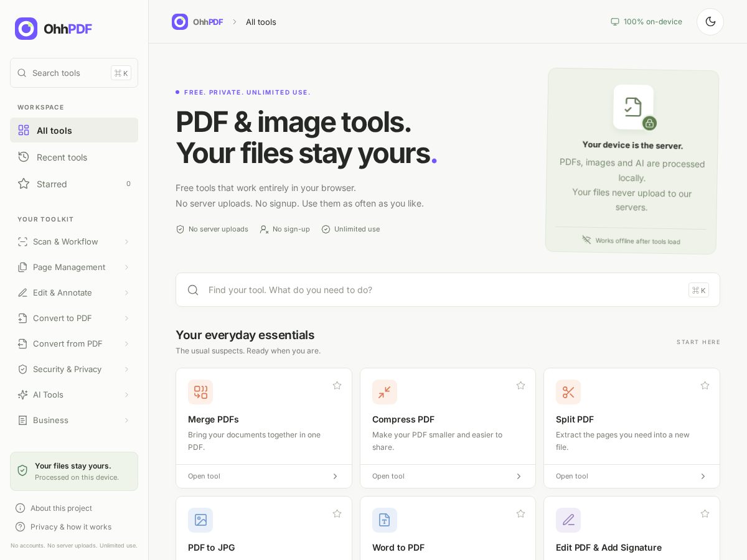This screenshot has width=747, height=560.
Task: Toggle dark mode with the moon icon
Action: tap(710, 22)
